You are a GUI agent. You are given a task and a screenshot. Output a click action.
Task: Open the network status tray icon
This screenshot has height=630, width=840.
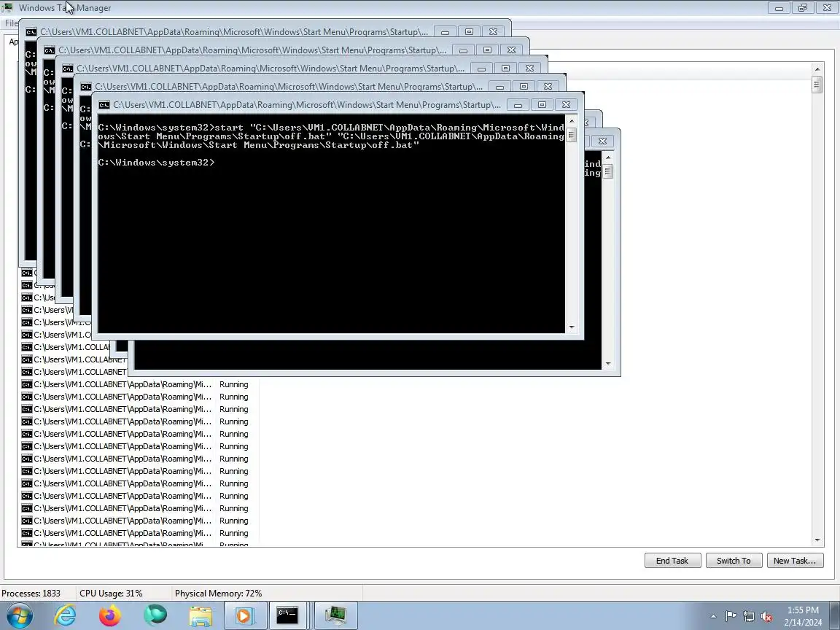click(x=748, y=617)
